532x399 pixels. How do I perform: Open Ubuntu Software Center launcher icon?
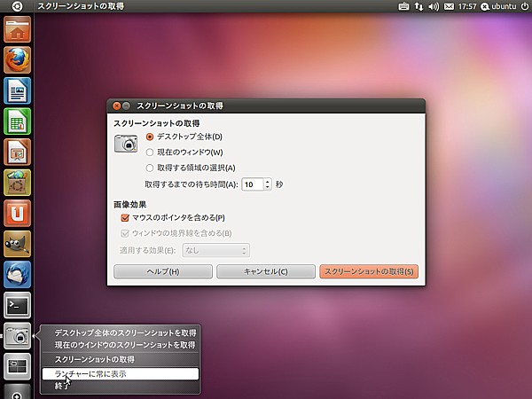tap(18, 183)
